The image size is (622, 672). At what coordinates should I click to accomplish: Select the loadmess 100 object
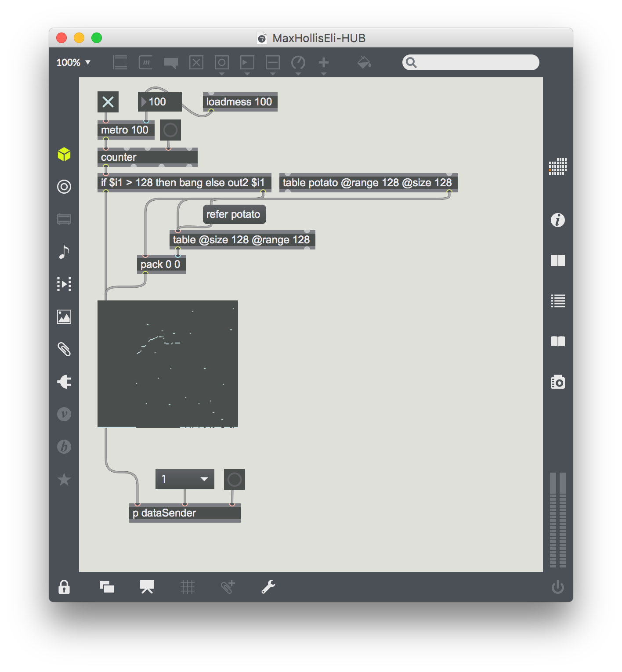(x=240, y=102)
